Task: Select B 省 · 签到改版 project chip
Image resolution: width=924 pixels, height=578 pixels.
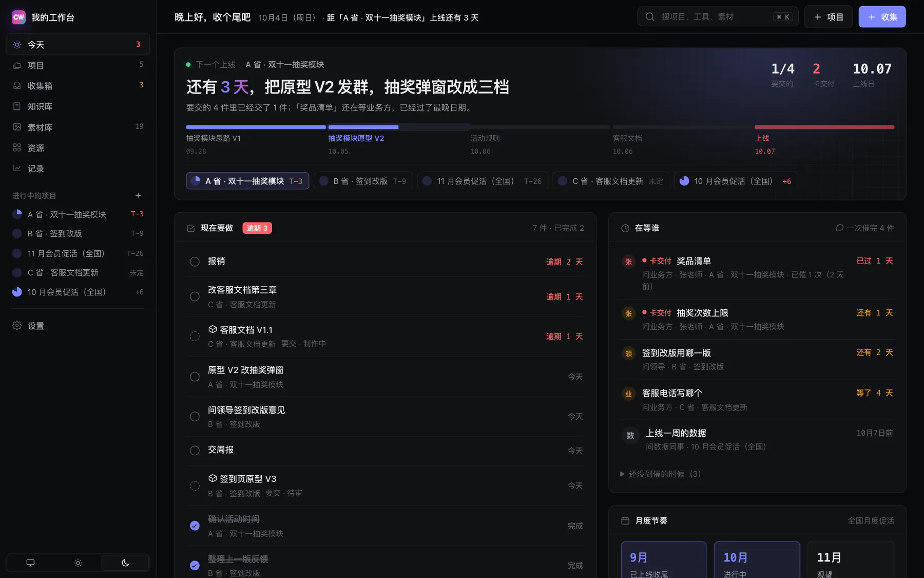Action: pyautogui.click(x=363, y=181)
